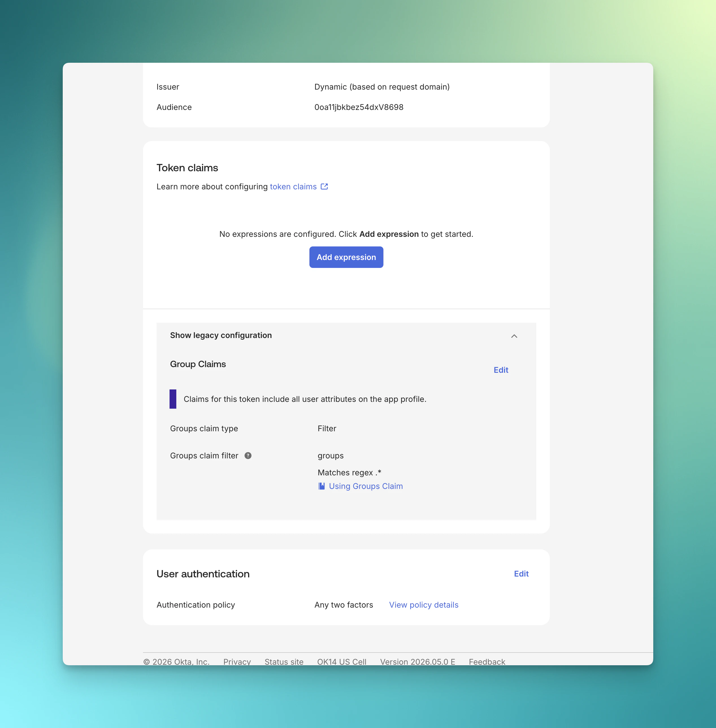The height and width of the screenshot is (728, 716).
Task: Click the Group Claims heading
Action: (x=198, y=364)
